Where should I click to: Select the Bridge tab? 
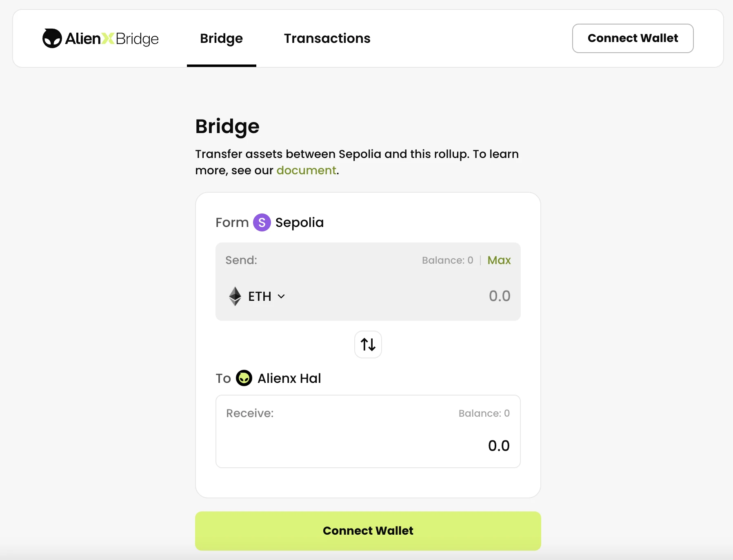pos(221,38)
